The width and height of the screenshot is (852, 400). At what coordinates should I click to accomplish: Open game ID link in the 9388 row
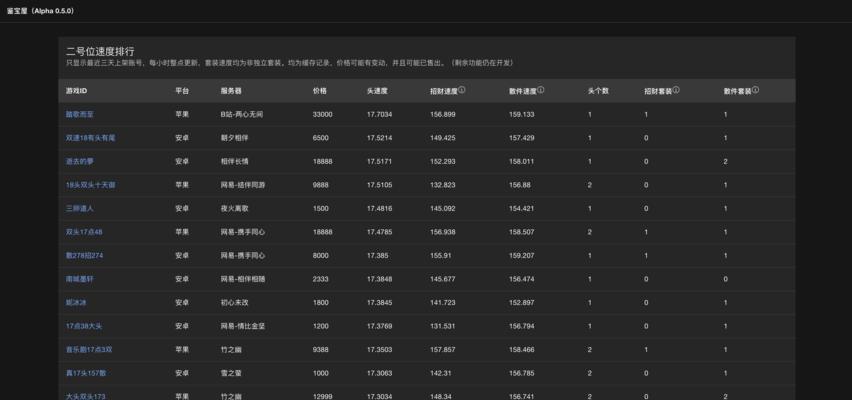[89, 349]
